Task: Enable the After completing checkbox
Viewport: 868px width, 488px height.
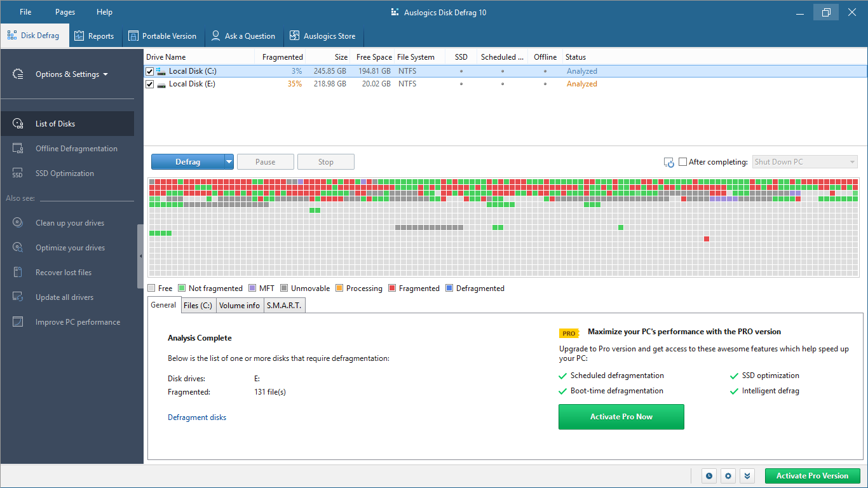Action: [683, 162]
